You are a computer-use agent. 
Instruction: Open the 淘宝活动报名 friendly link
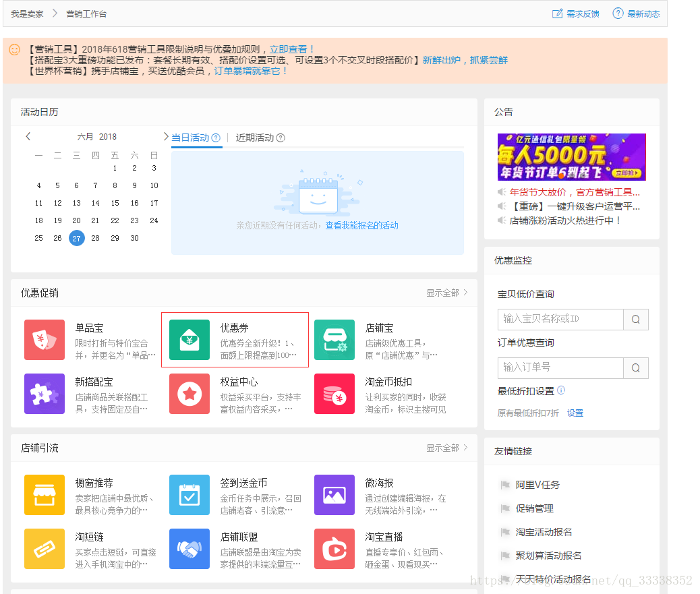(x=544, y=532)
